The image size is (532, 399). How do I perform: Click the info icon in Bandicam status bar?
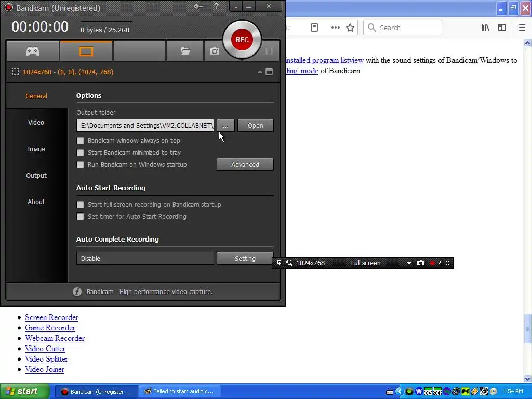(77, 292)
